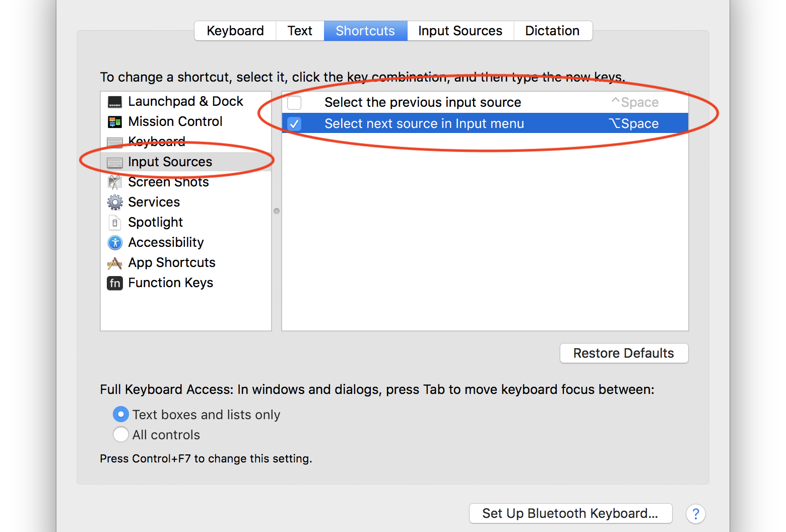Screen dimensions: 786x532
Task: Choose the Keyboard category icon in list
Action: [115, 143]
